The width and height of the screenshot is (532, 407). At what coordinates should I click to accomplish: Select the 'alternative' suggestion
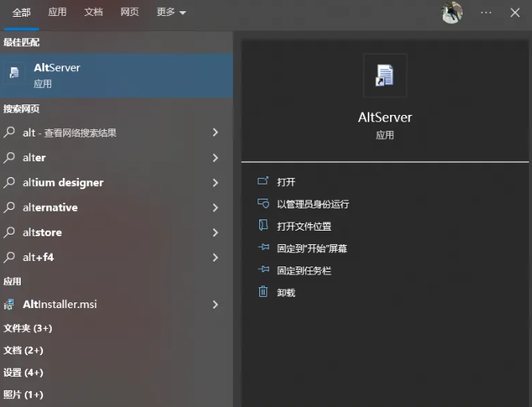point(116,207)
